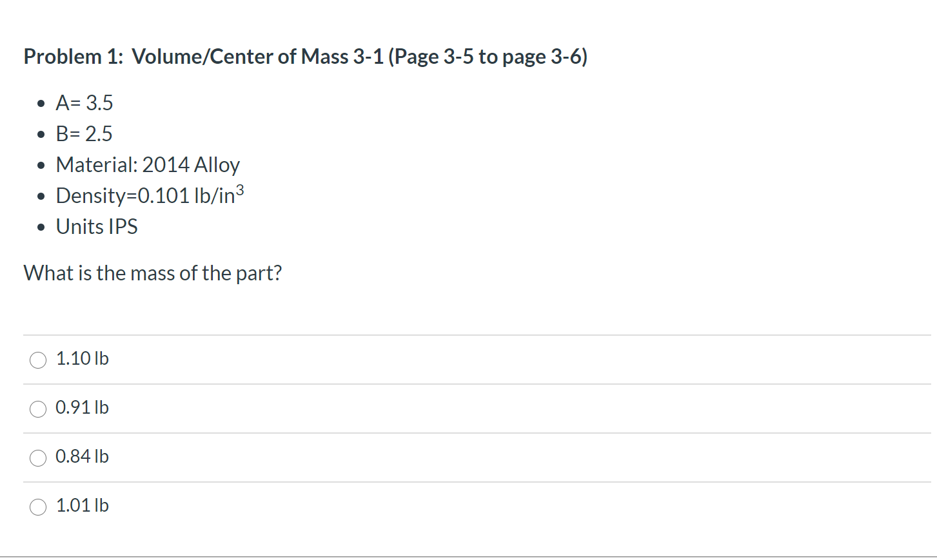This screenshot has height=560, width=937.
Task: Click the 0.91 lb answer label
Action: 82,408
